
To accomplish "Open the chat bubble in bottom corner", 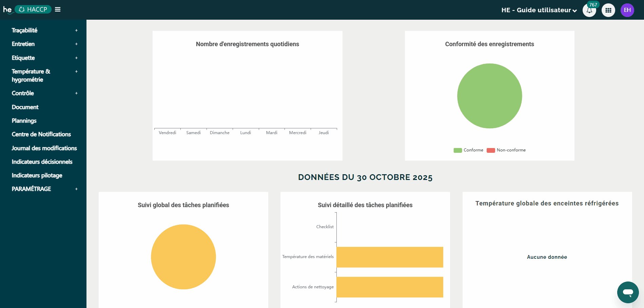I will pyautogui.click(x=628, y=292).
